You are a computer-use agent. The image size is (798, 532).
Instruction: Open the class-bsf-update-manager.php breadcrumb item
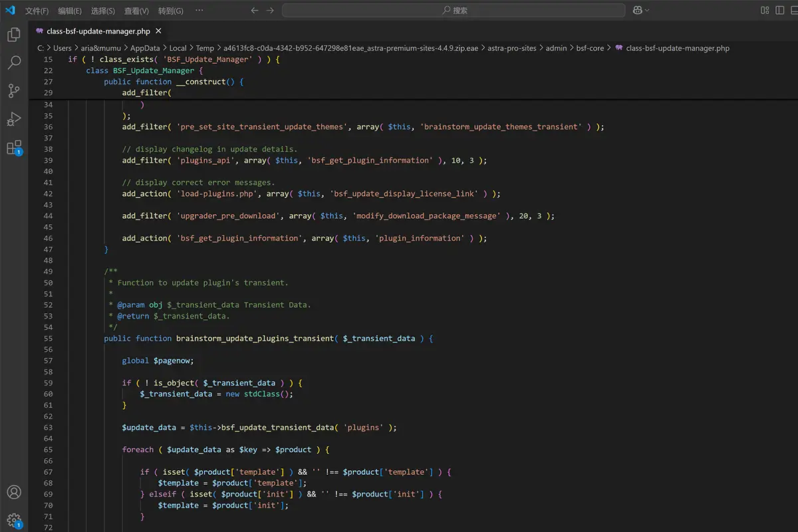[x=673, y=48]
